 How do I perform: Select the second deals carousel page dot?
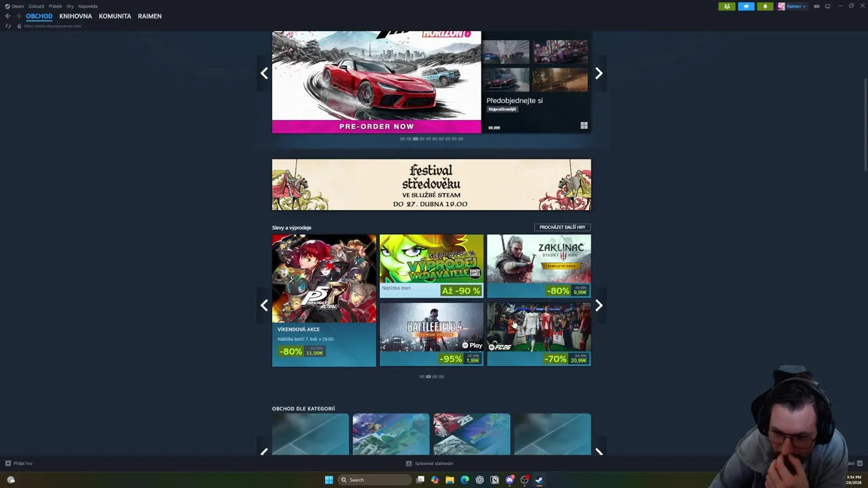pyautogui.click(x=428, y=376)
